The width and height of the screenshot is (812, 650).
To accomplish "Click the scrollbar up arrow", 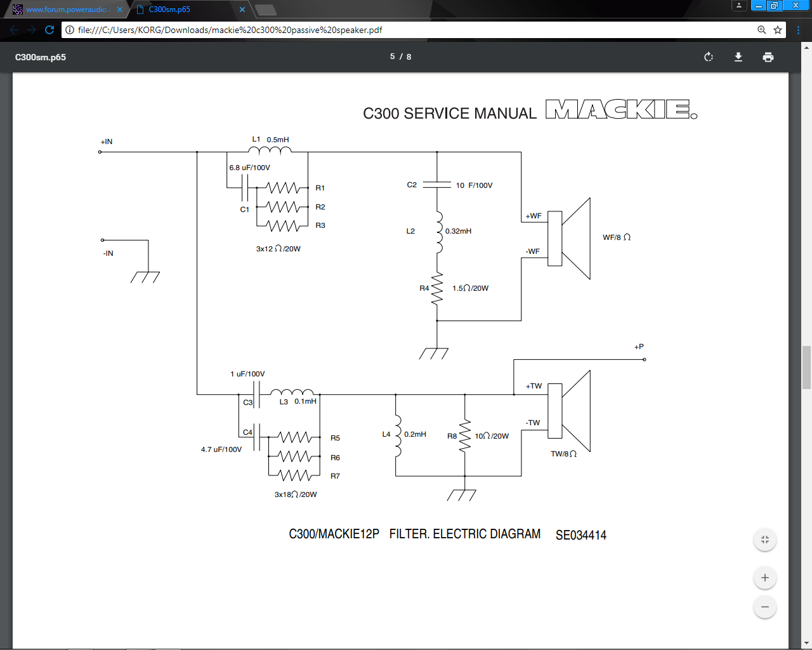I will pos(806,47).
